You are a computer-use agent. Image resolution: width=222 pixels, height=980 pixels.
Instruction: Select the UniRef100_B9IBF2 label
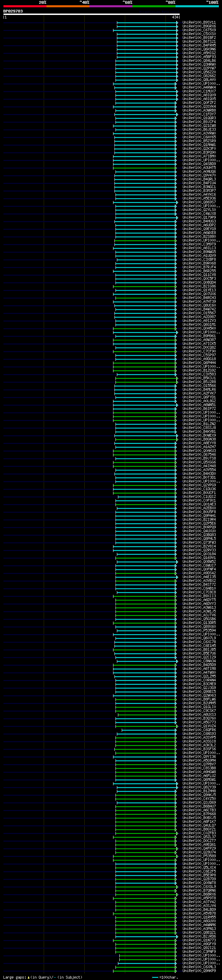click(x=199, y=38)
